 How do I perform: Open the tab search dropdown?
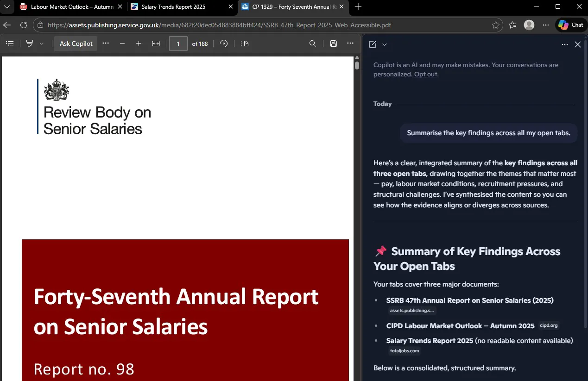pos(7,6)
